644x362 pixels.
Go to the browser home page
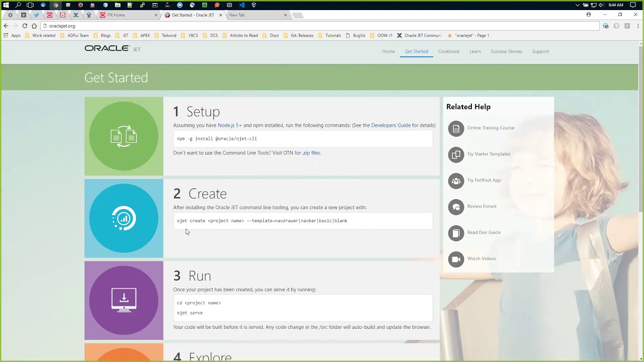(x=34, y=26)
